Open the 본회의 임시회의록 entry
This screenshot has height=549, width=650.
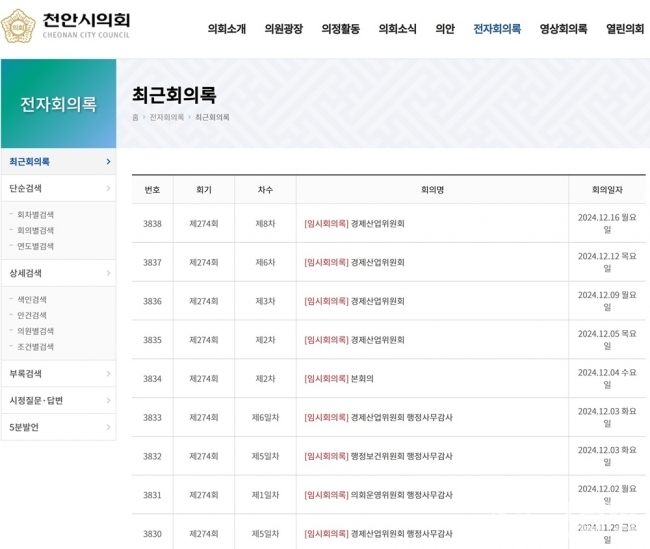click(338, 379)
